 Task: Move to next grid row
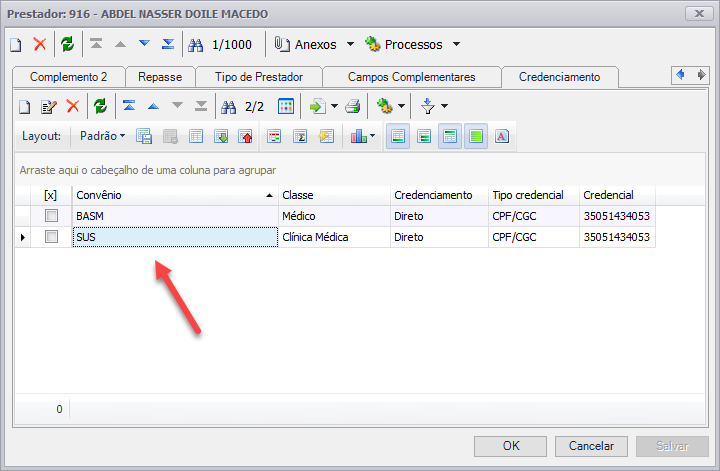(177, 107)
